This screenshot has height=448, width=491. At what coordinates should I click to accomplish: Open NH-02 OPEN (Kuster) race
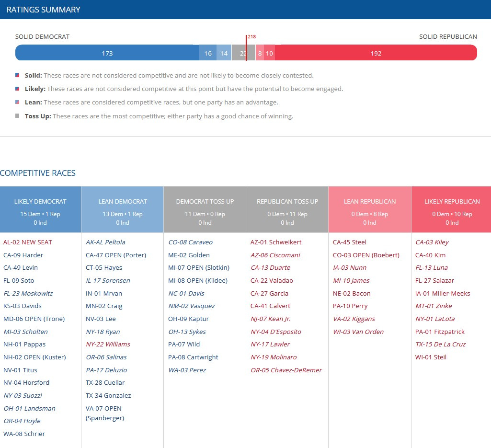pyautogui.click(x=34, y=357)
